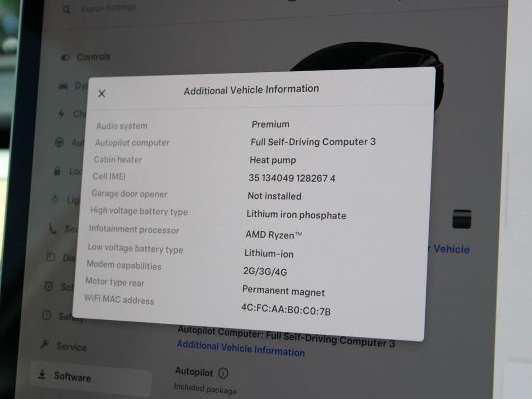Image resolution: width=532 pixels, height=399 pixels.
Task: Click the Cell IMEI label
Action: [109, 176]
